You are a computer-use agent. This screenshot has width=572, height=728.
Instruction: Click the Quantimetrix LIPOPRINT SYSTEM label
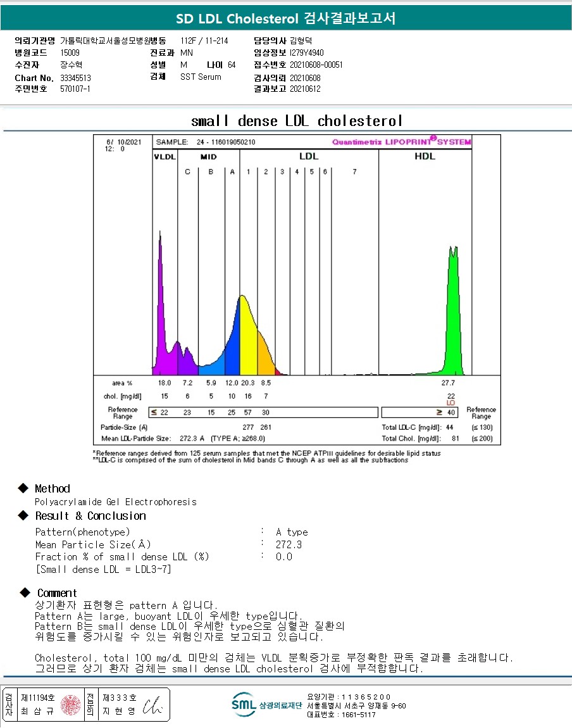pyautogui.click(x=401, y=142)
